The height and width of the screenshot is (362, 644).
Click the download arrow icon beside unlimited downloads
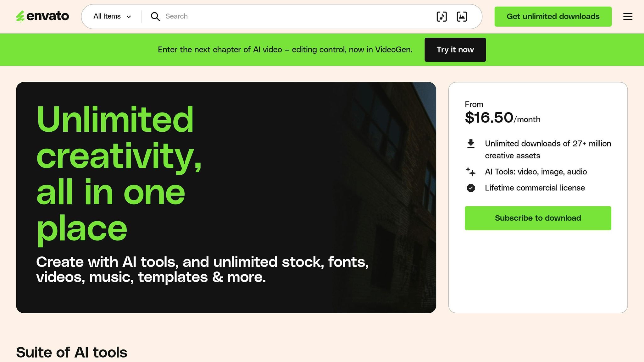(x=471, y=143)
